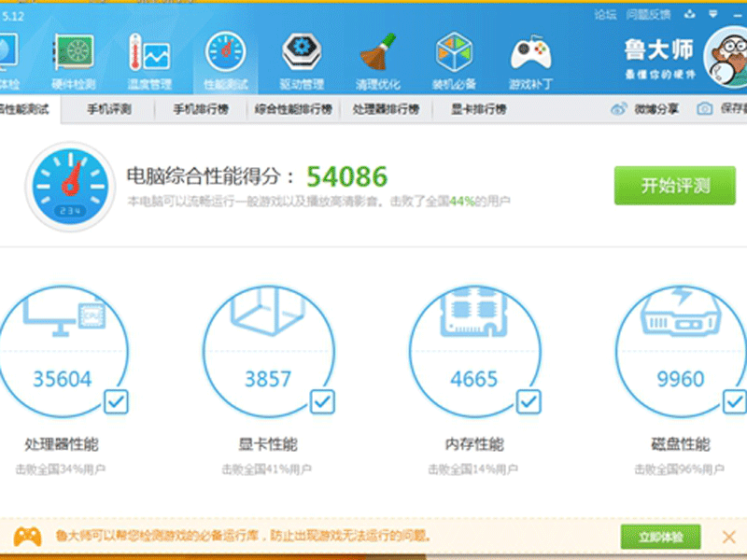Click the green 立即体验 button
Viewport: 747px width, 560px height.
pyautogui.click(x=661, y=538)
